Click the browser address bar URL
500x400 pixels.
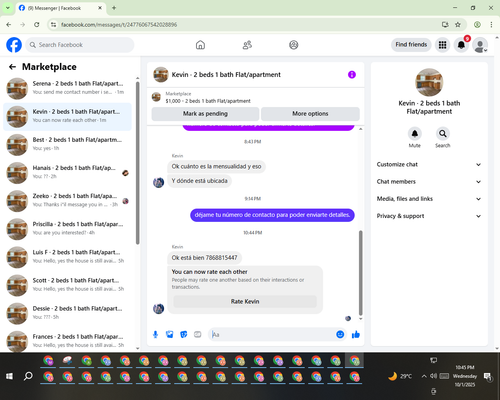point(119,25)
